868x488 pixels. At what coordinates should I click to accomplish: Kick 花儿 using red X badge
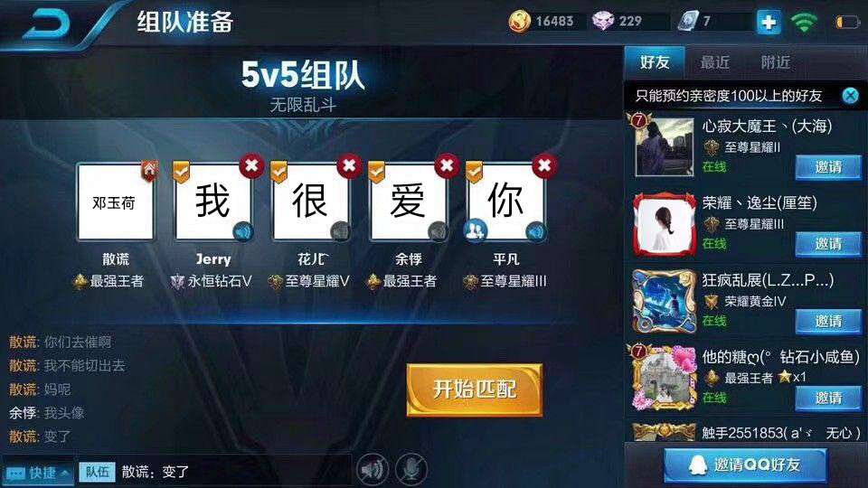point(349,165)
